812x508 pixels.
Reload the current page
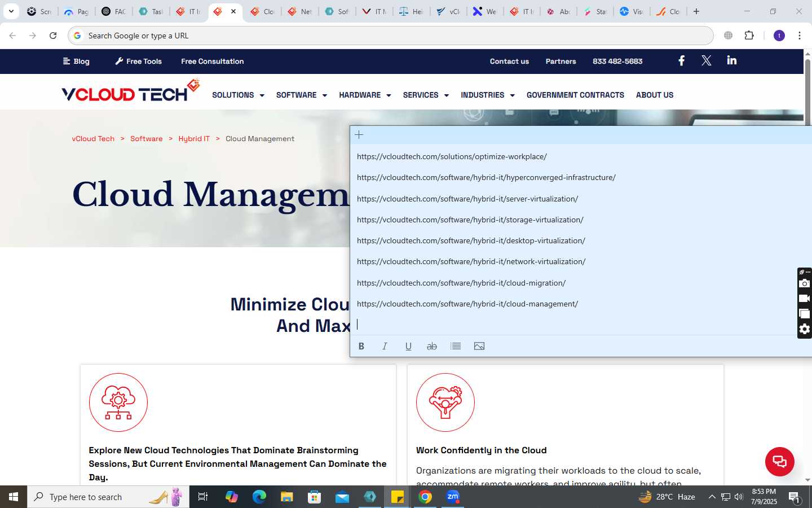pos(53,36)
